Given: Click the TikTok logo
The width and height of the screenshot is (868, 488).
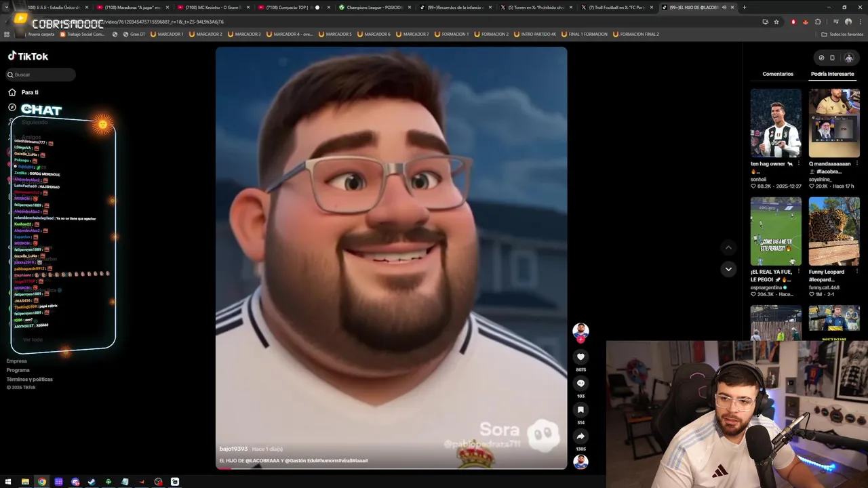Looking at the screenshot, I should (28, 56).
